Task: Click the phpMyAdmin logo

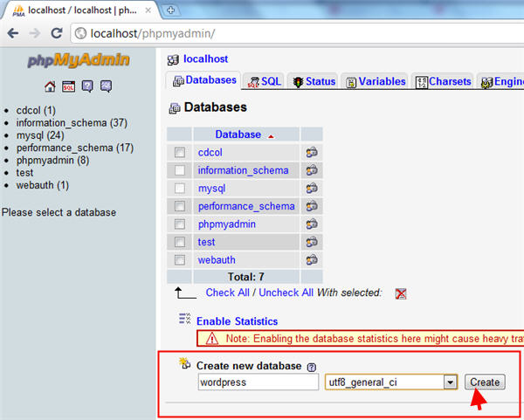Action: (79, 60)
